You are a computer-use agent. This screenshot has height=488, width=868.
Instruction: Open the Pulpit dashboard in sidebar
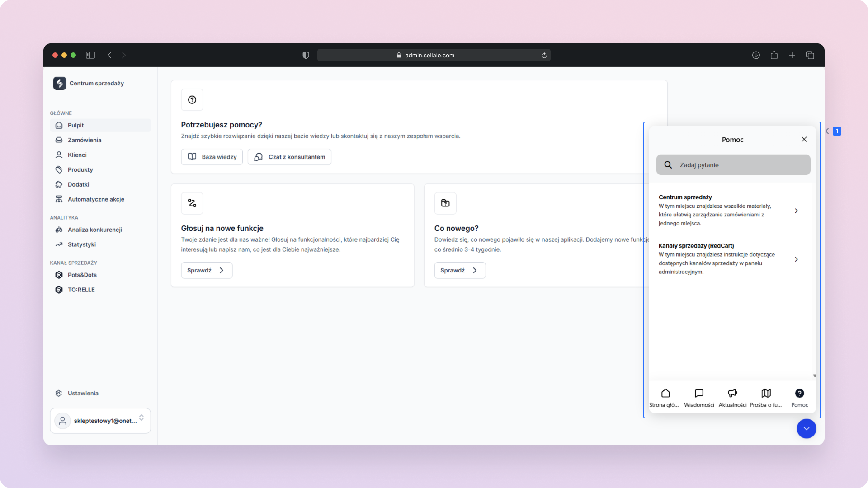(x=100, y=125)
